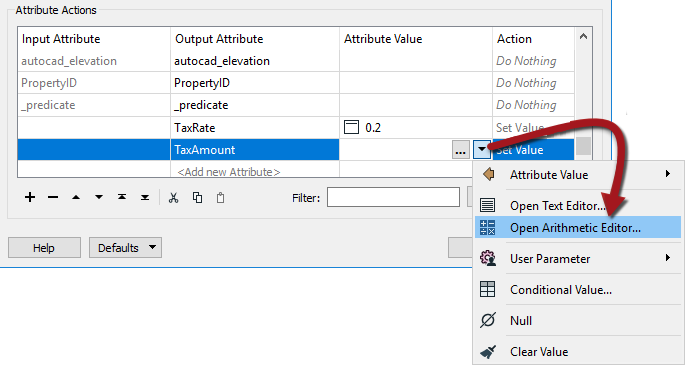Move selected attribute up one row
The height and width of the screenshot is (365, 685).
[76, 197]
